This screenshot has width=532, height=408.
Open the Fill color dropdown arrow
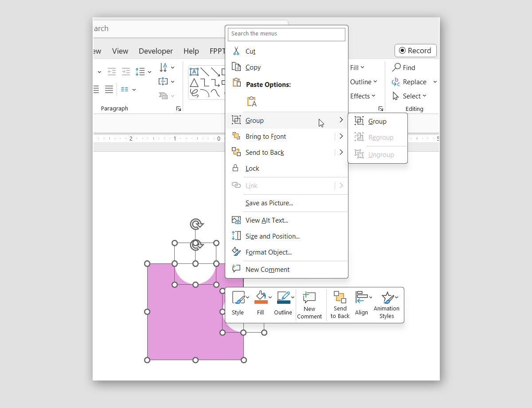tap(270, 298)
